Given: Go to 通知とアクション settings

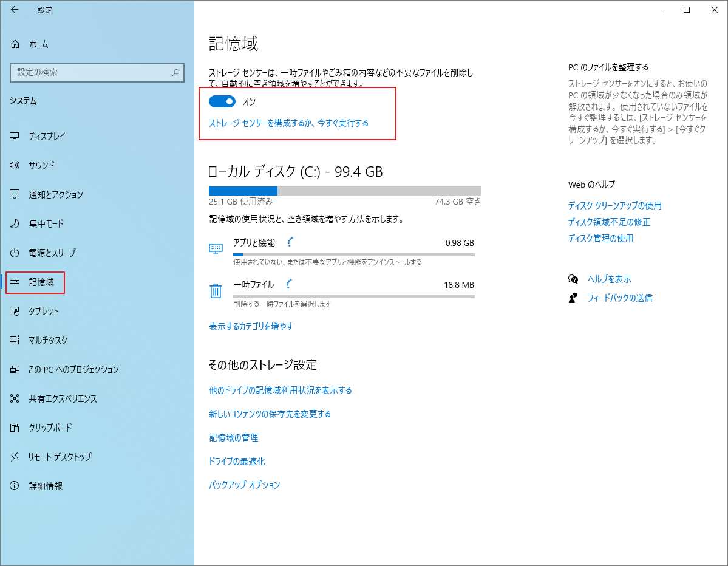Looking at the screenshot, I should coord(56,194).
